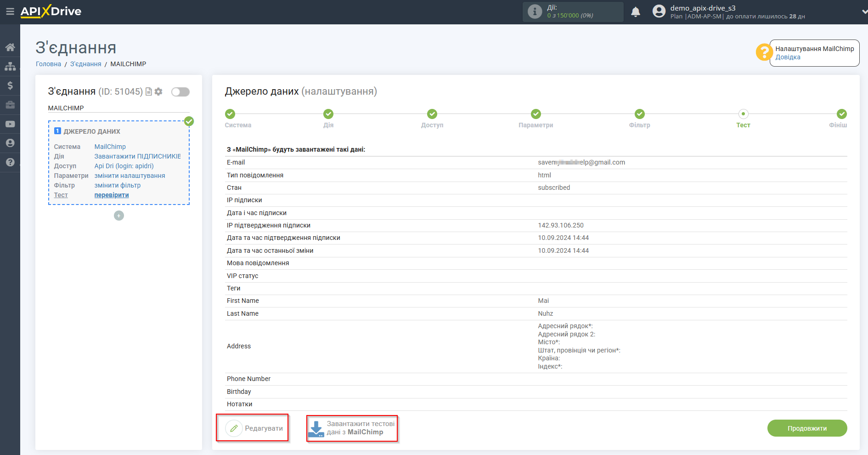Open the notifications bell
868x455 pixels.
click(636, 12)
